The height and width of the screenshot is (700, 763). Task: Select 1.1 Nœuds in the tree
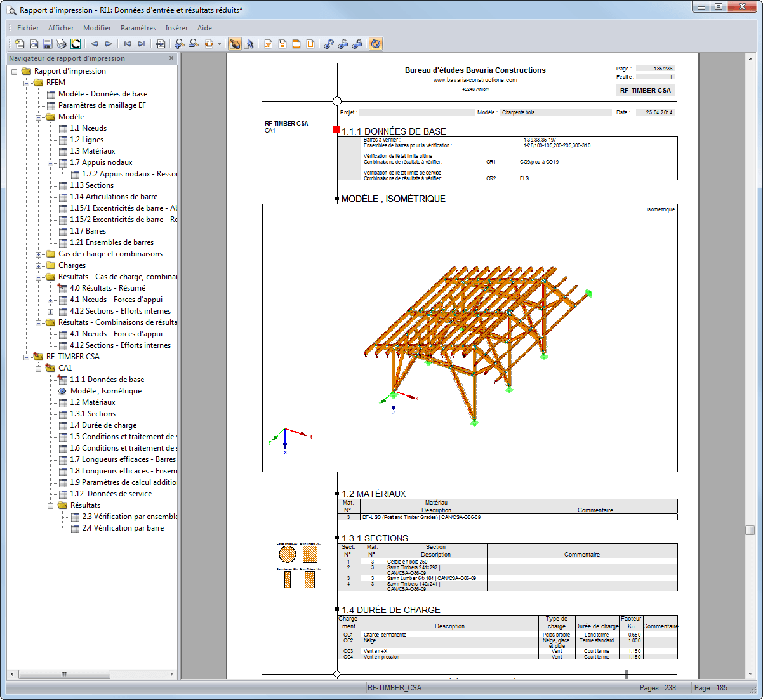[88, 128]
